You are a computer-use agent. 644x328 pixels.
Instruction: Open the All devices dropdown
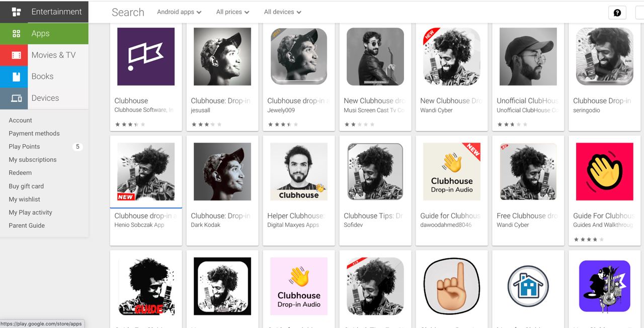[x=283, y=12]
